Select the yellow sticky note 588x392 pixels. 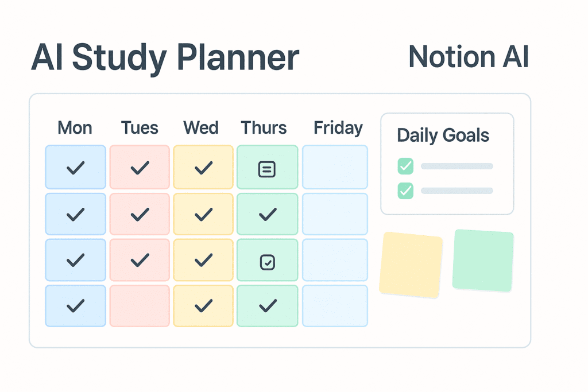click(x=411, y=264)
